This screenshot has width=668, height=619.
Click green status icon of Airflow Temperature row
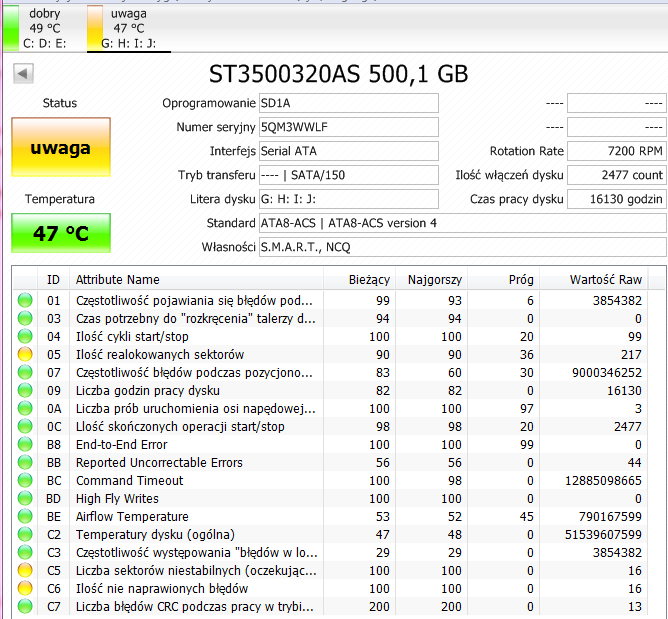pyautogui.click(x=25, y=516)
